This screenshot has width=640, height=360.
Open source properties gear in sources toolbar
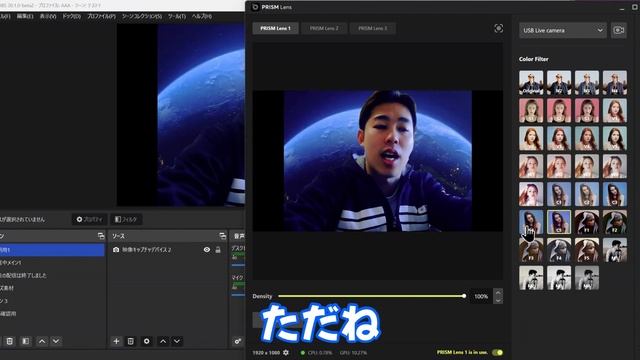(147, 341)
